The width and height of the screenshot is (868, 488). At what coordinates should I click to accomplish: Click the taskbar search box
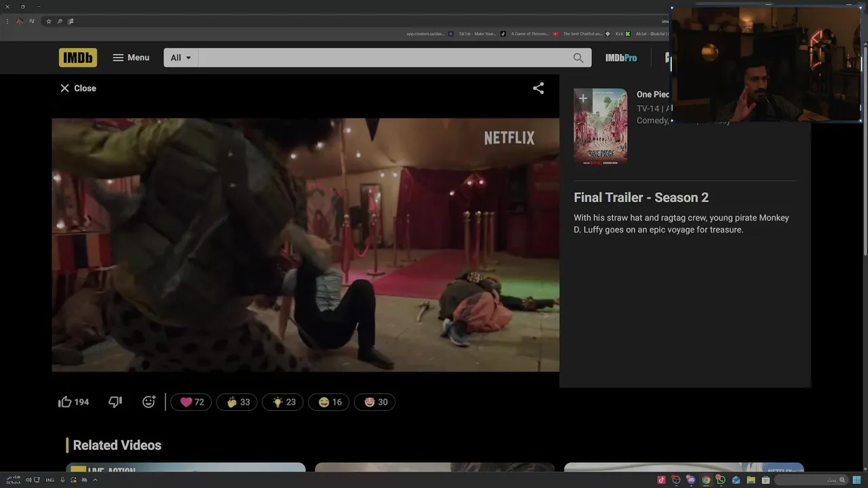pyautogui.click(x=810, y=480)
